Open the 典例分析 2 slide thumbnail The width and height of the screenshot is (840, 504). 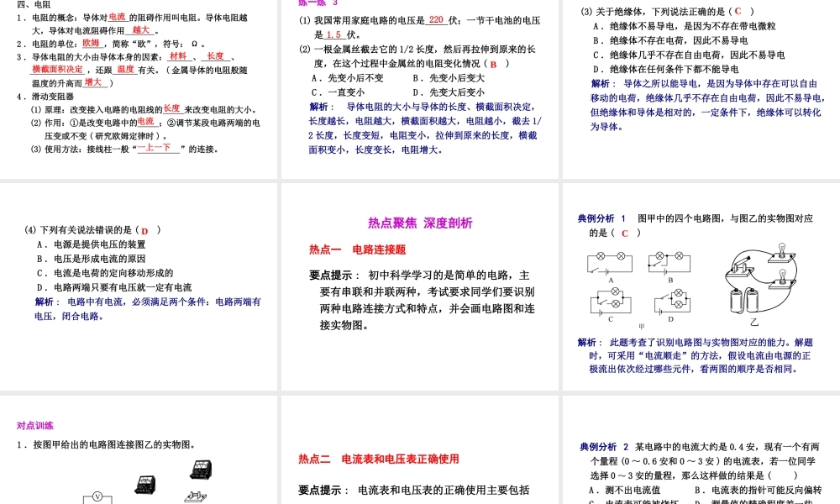click(x=701, y=450)
